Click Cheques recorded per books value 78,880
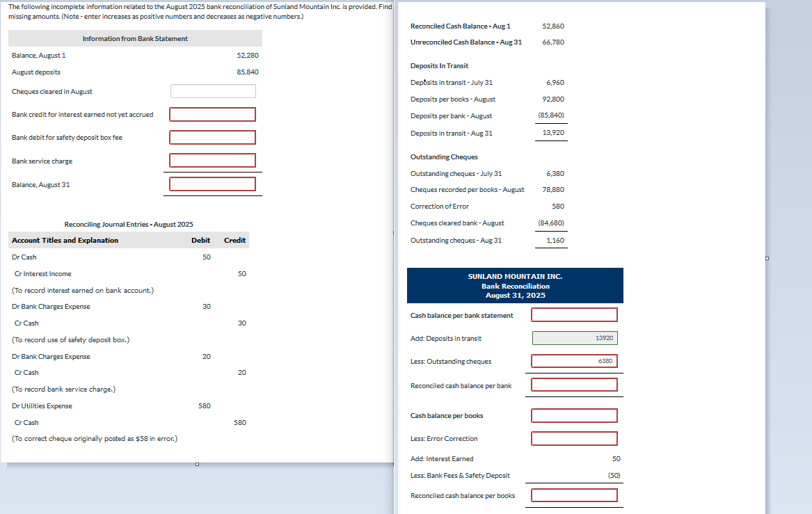The image size is (812, 514). [553, 189]
